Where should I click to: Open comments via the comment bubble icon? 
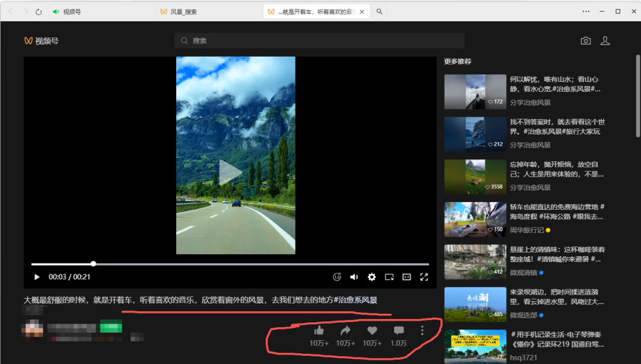tap(398, 330)
